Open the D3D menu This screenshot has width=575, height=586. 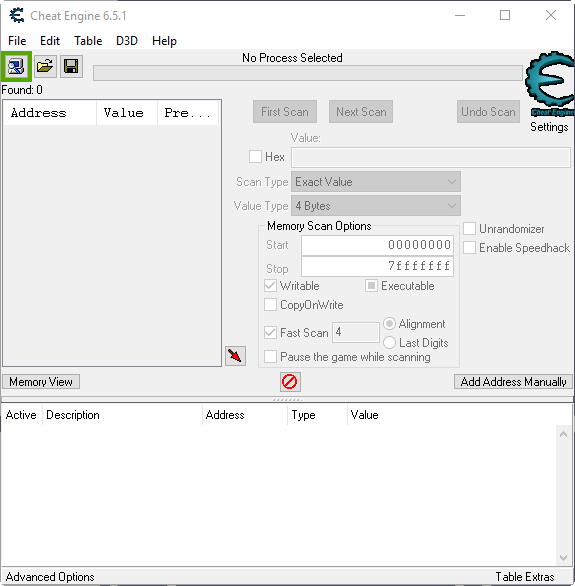pos(127,41)
